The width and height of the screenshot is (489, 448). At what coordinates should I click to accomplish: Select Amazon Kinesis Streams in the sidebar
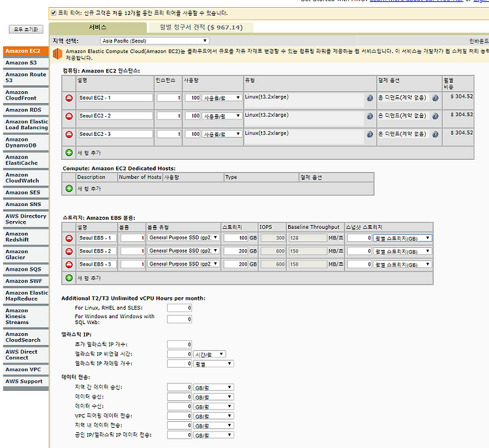26,316
